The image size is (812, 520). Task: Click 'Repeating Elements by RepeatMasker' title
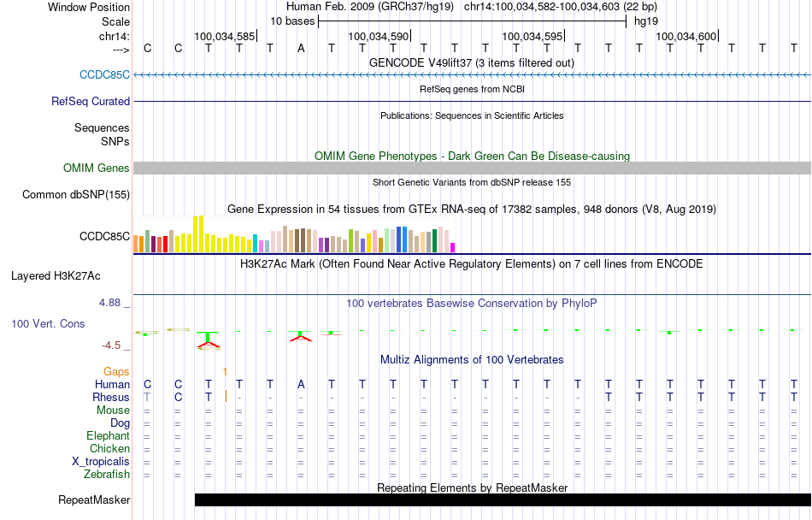(473, 487)
